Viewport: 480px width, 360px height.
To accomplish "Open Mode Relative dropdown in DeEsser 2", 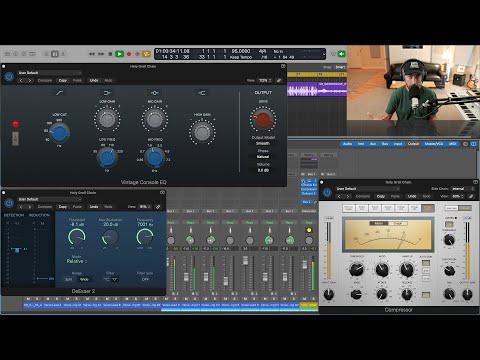I will (77, 261).
